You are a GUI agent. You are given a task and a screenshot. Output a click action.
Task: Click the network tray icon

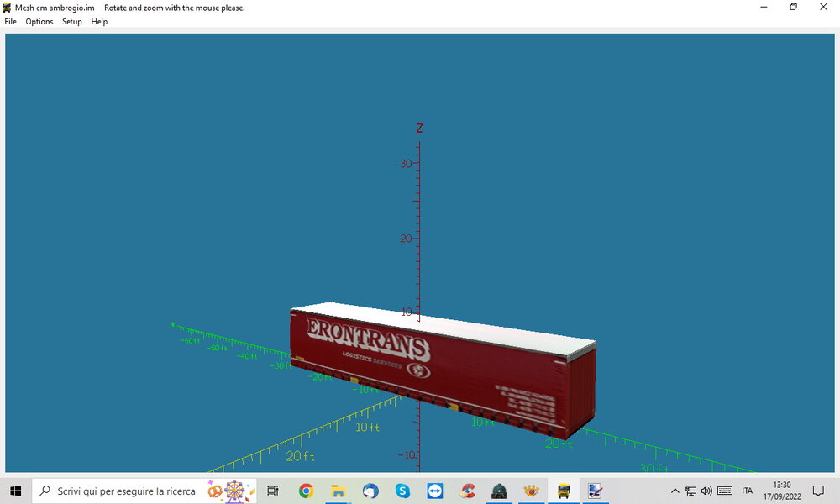pyautogui.click(x=691, y=491)
